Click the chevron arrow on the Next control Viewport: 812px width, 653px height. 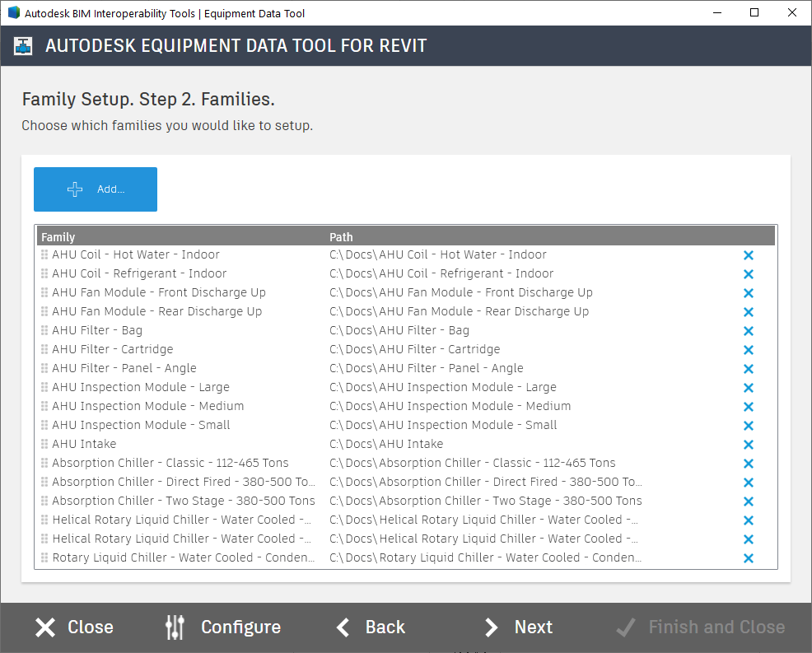point(491,627)
